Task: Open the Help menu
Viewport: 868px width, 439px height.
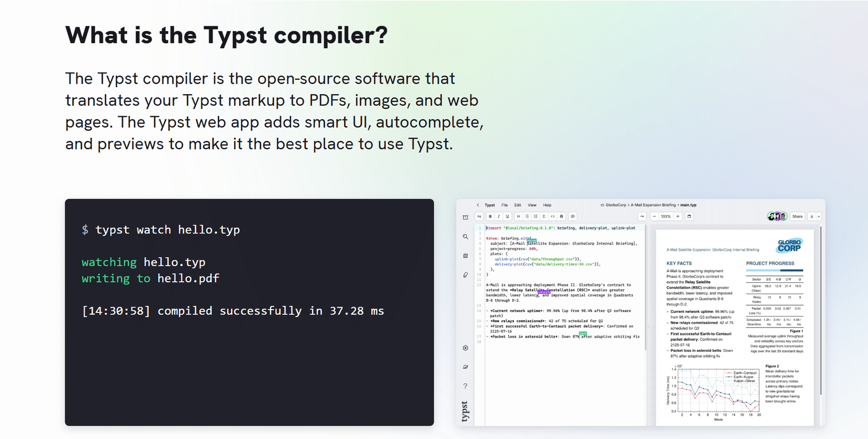Action: [547, 205]
